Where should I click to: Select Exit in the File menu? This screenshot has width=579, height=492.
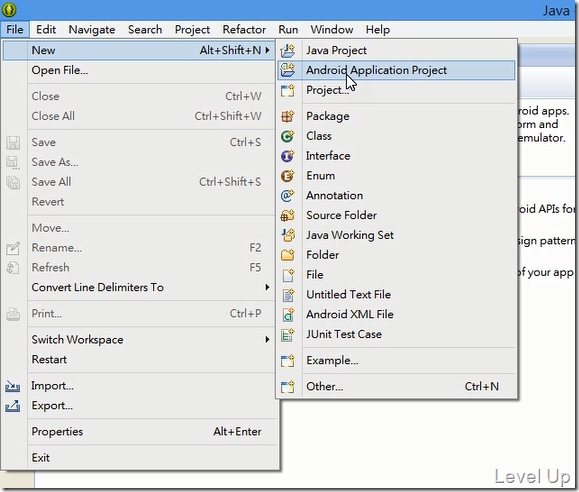pos(139,458)
